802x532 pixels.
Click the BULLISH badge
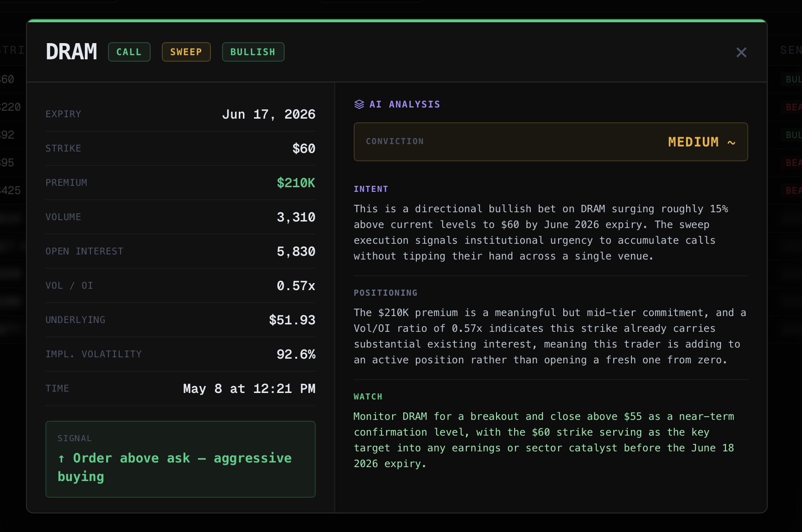[x=253, y=52]
